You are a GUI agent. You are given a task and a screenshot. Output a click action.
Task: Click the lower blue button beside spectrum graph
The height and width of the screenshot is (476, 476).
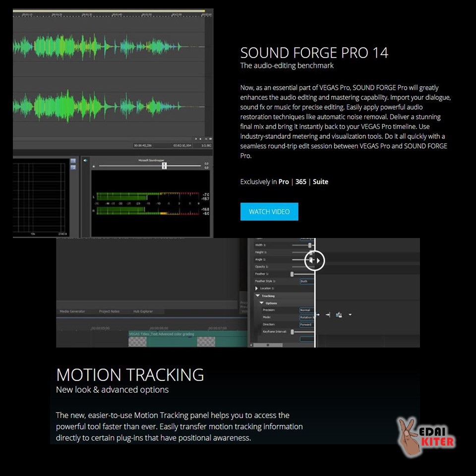pos(73,167)
